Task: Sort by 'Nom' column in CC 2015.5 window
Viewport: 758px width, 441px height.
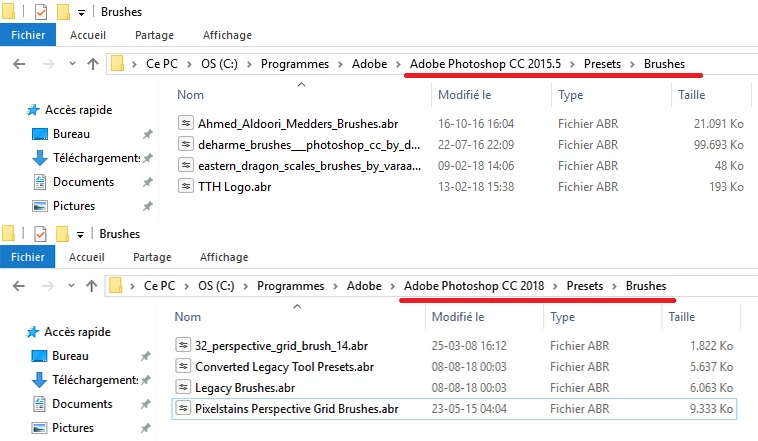Action: [x=190, y=95]
